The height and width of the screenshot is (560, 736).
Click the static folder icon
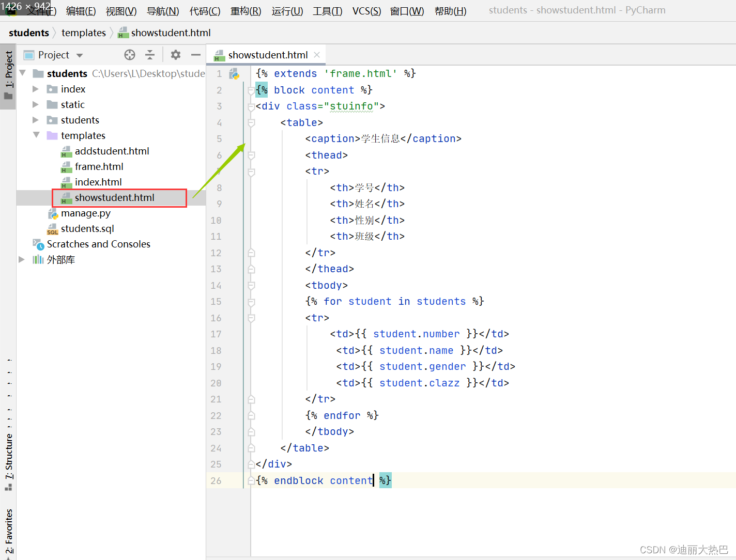(52, 104)
